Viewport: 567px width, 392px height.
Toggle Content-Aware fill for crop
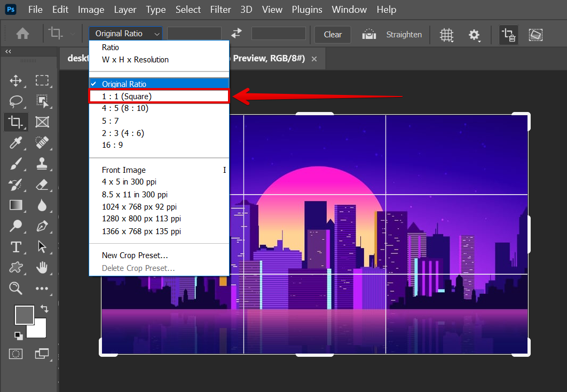point(535,35)
